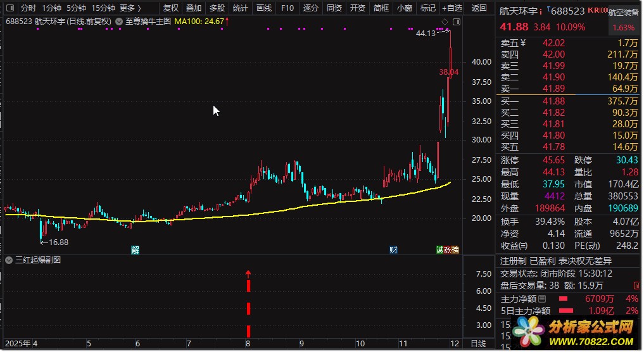Click the 解 marker on the chart
The width and height of the screenshot is (644, 352).
tap(135, 249)
